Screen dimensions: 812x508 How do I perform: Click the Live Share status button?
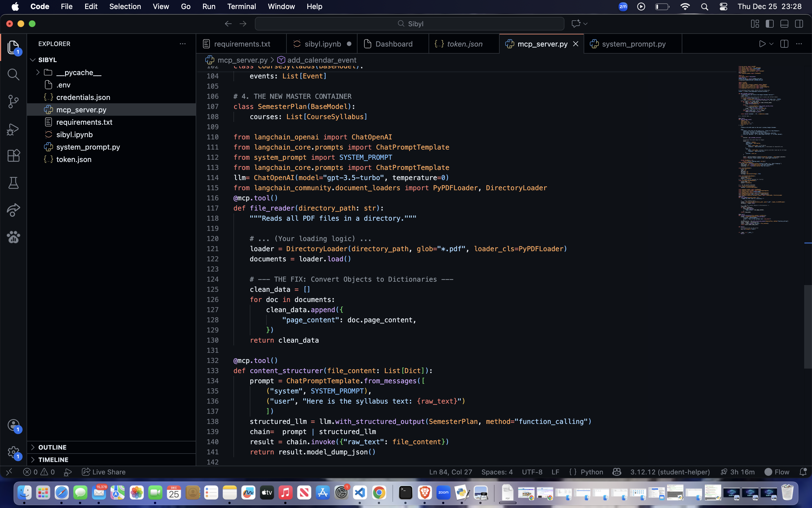[104, 472]
